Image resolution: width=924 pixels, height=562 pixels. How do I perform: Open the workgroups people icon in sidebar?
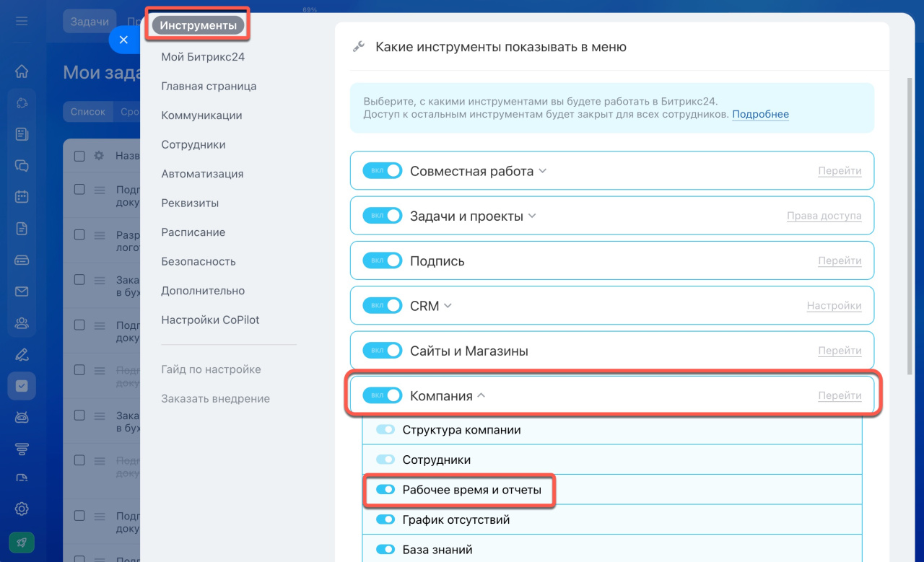coord(22,323)
